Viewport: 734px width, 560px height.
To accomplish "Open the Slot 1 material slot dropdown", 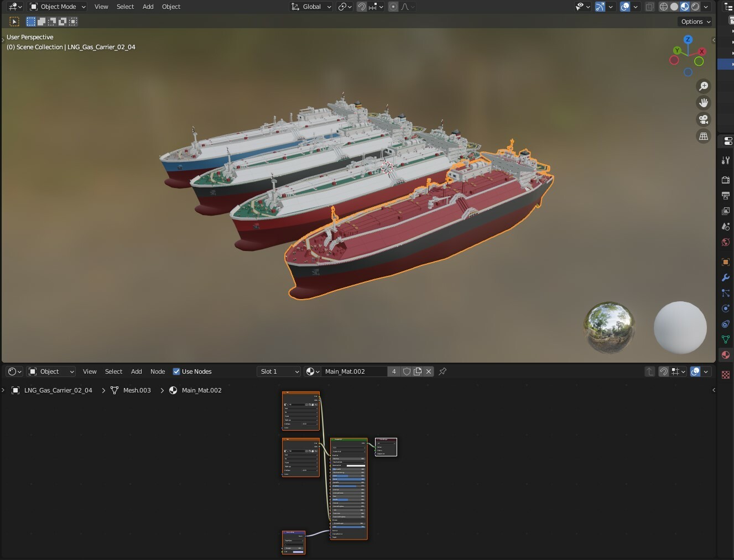I will tap(278, 371).
